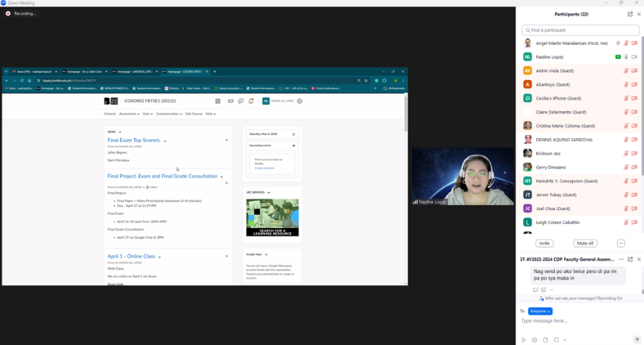
Task: Open the notifications bell in Brightspace
Action: point(251,101)
